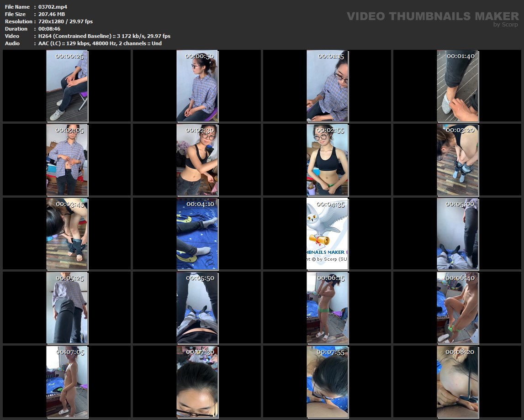Select the file name 03702.mp4 text
The height and width of the screenshot is (420, 524).
tap(53, 7)
